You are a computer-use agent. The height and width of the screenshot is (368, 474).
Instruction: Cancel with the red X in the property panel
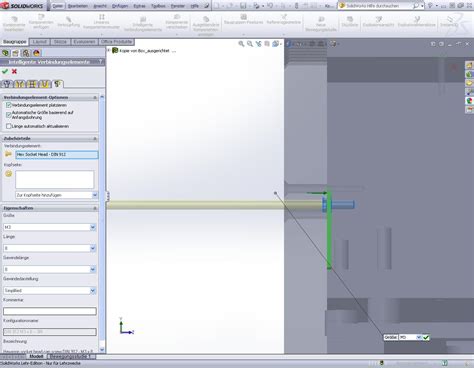pos(14,71)
